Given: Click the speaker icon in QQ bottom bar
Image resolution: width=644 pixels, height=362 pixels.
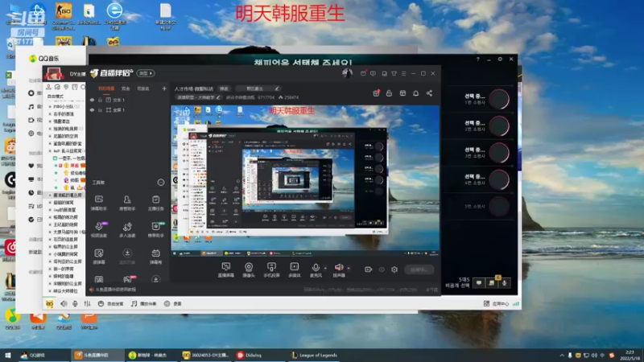Looking at the screenshot, I should point(64,304).
